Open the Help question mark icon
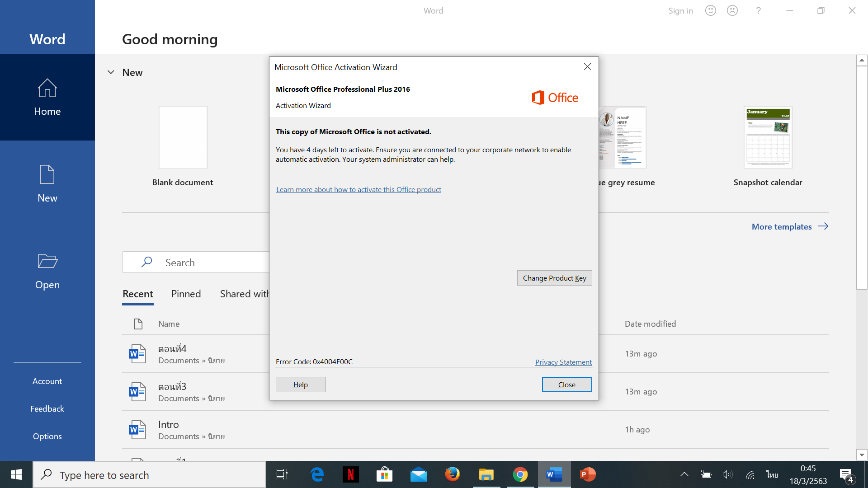868x488 pixels. [x=759, y=10]
